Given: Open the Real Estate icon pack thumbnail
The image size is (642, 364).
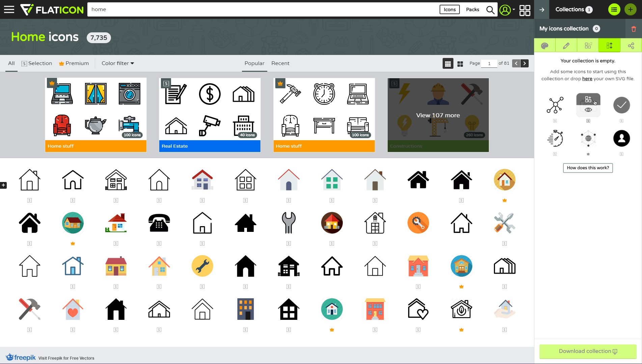Looking at the screenshot, I should [x=210, y=115].
